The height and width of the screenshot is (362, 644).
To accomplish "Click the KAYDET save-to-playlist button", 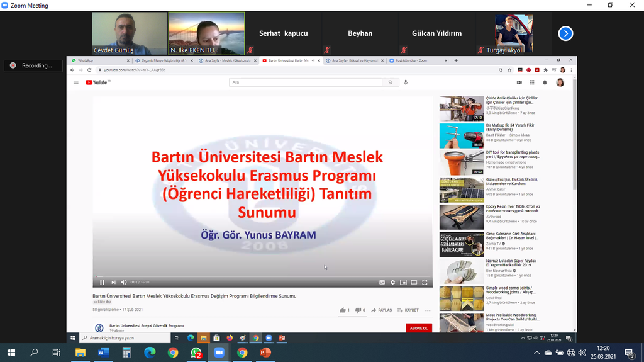I will [x=408, y=310].
